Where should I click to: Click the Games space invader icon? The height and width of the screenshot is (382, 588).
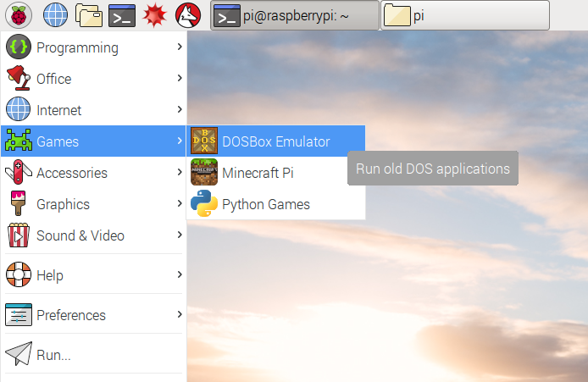19,141
